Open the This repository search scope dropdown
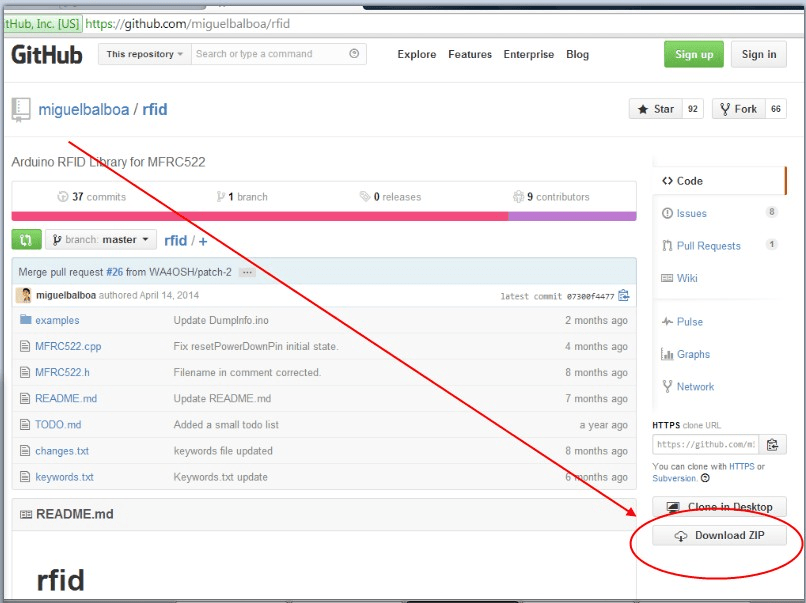 (x=144, y=54)
